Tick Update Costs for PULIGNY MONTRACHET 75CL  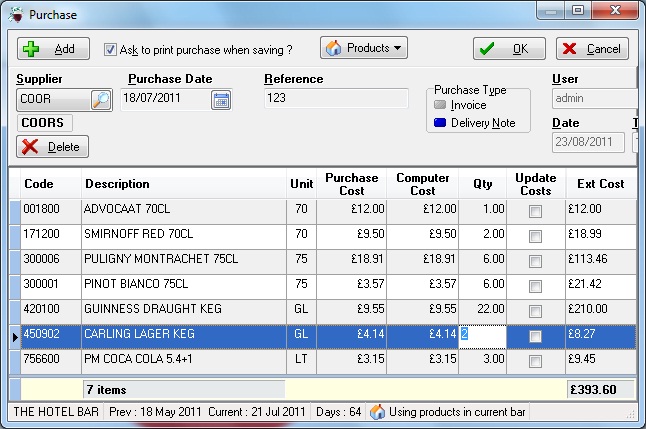click(x=535, y=262)
